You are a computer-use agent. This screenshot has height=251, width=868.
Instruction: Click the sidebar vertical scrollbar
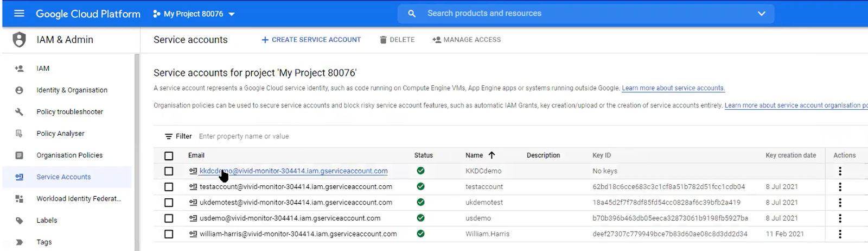pos(137,152)
